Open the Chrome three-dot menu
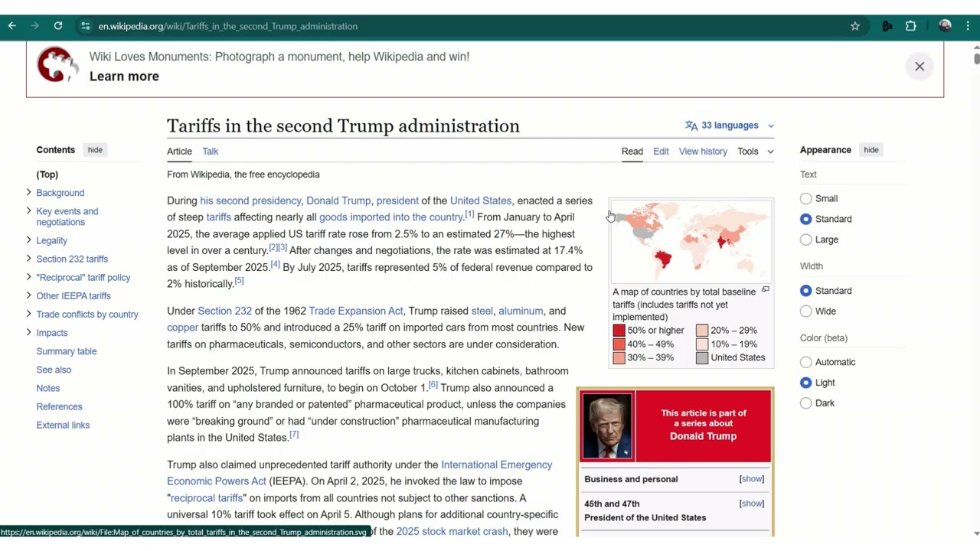The image size is (980, 551). 969,26
